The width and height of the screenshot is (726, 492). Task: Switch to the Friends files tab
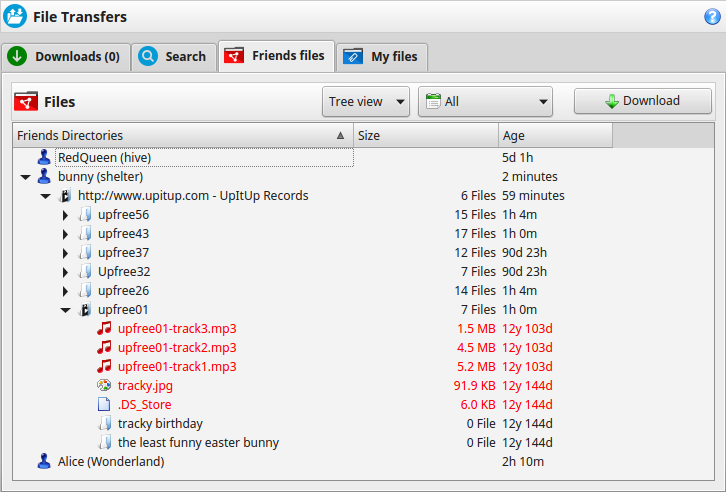(x=276, y=56)
